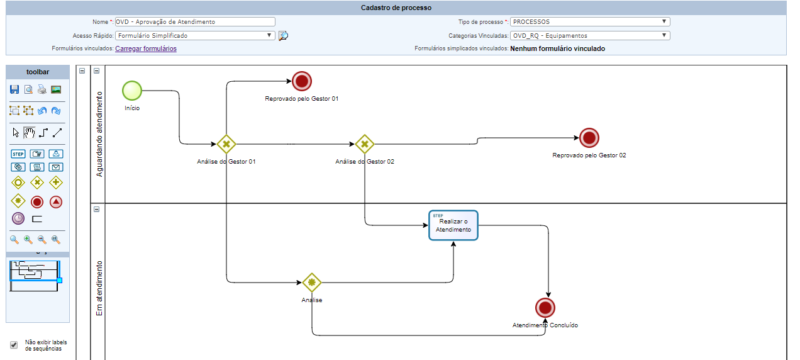Click the zoom-out magnifier with minus
Viewport: 800px width, 360px height.
pyautogui.click(x=42, y=239)
